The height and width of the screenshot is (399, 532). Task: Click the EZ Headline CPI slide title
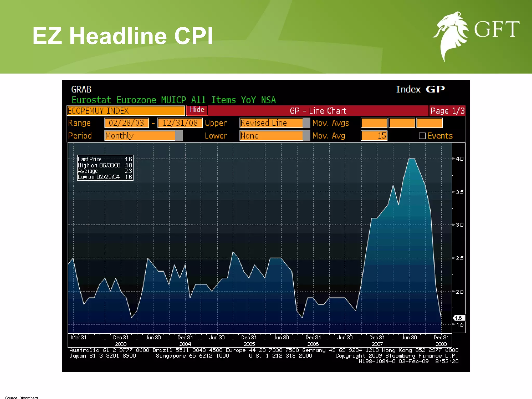[x=123, y=36]
